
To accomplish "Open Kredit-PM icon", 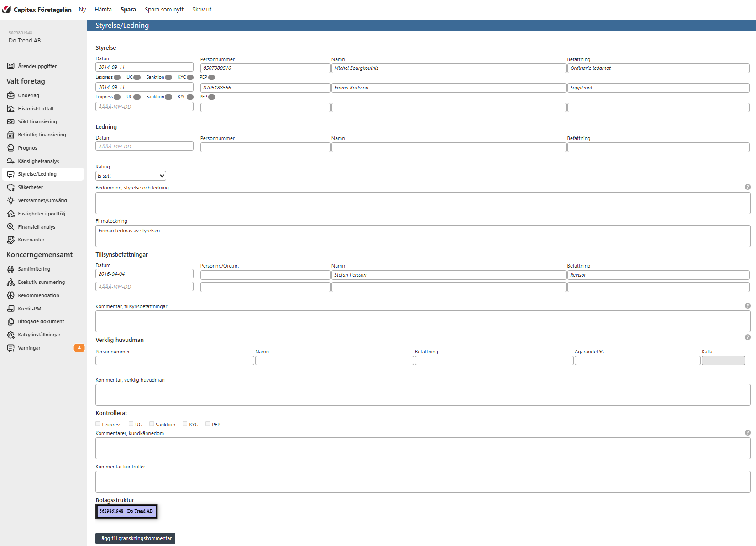I will (10, 309).
